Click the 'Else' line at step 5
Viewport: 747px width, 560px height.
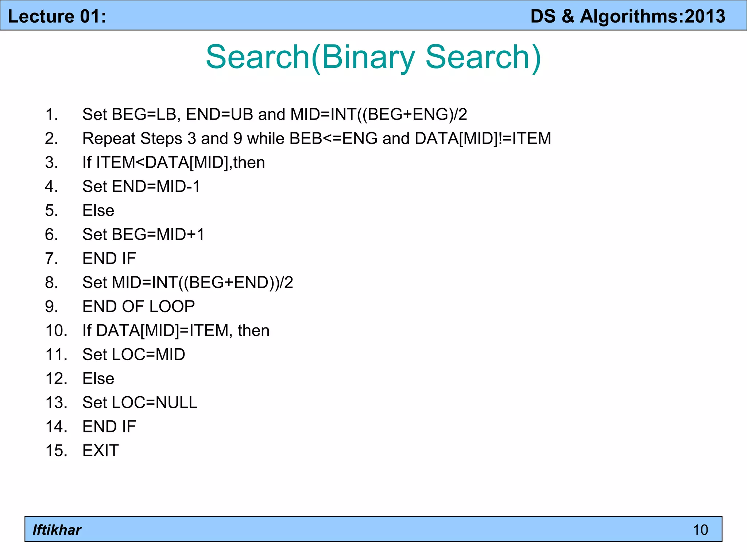pos(98,210)
